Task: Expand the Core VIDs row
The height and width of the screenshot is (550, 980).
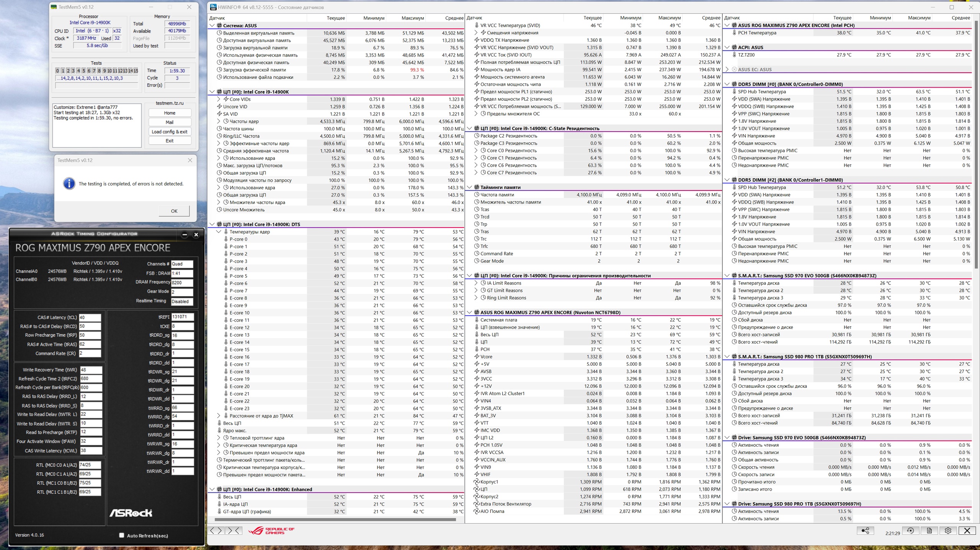Action: [x=219, y=99]
